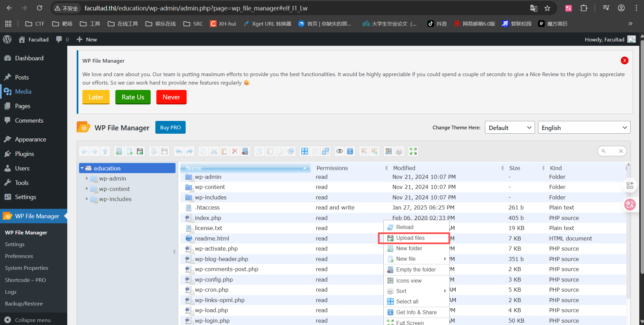Viewport: 644px width, 325px height.
Task: Collapse the education root folder arrow
Action: click(82, 168)
